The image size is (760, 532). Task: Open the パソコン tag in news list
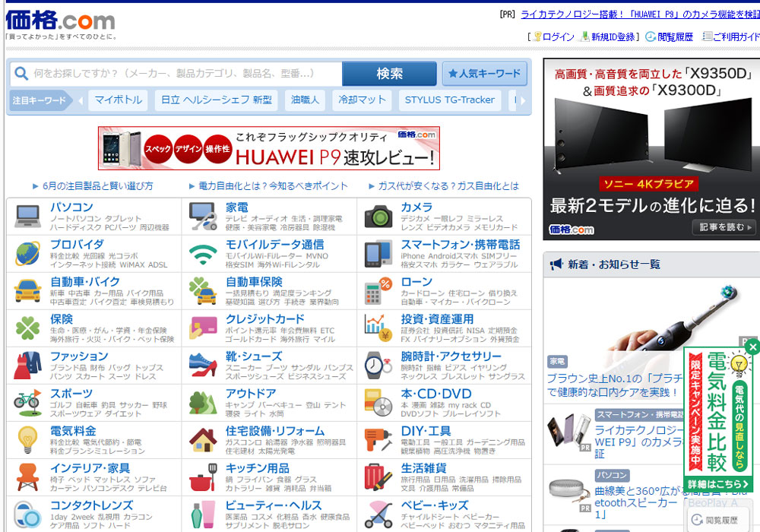tap(612, 475)
